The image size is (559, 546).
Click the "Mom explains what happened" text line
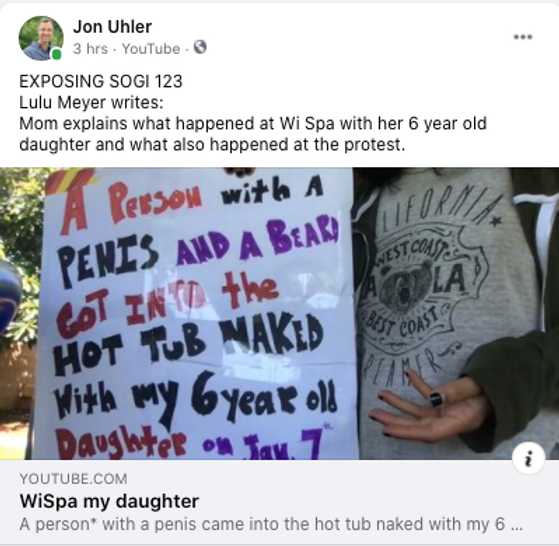tap(253, 124)
